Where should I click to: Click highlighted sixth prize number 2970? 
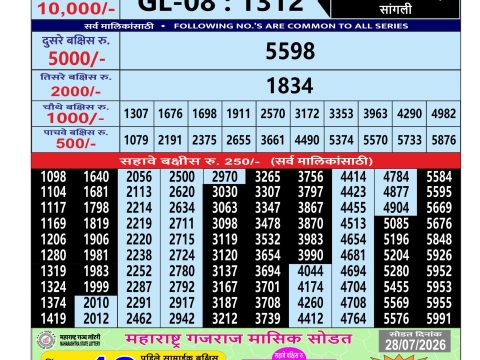click(225, 177)
